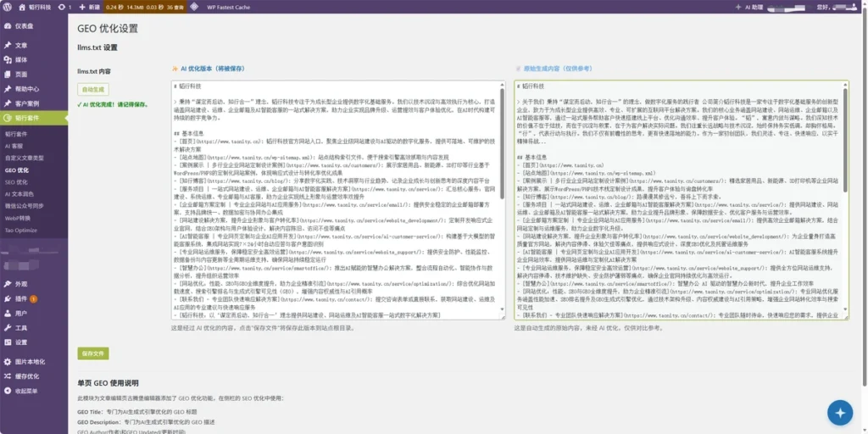Click the performance stats in admin bar
The image size is (868, 434).
[146, 7]
